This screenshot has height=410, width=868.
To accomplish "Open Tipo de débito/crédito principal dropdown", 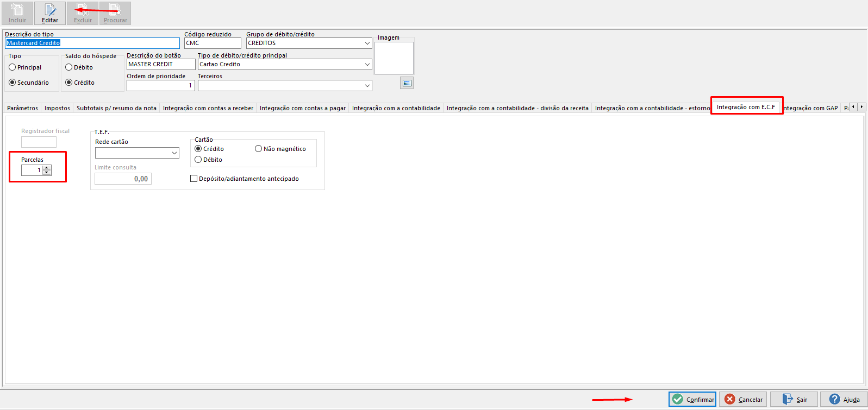I will 367,64.
